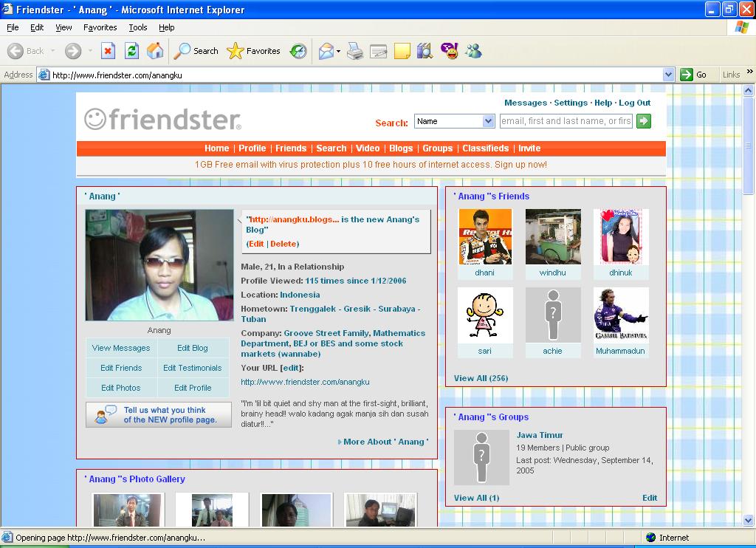Screen dimensions: 756x548
Task: Delete the blog shoutout via Delete link
Action: click(x=283, y=244)
